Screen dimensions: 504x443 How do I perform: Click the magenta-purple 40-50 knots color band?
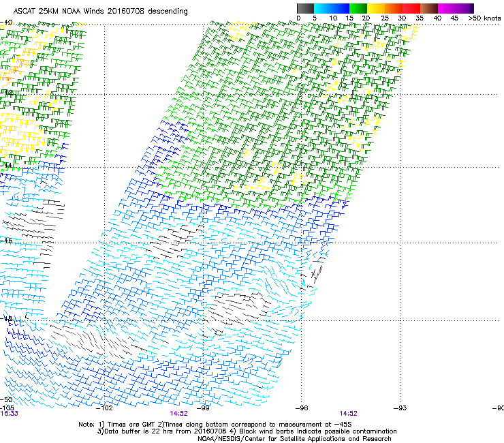click(x=456, y=8)
